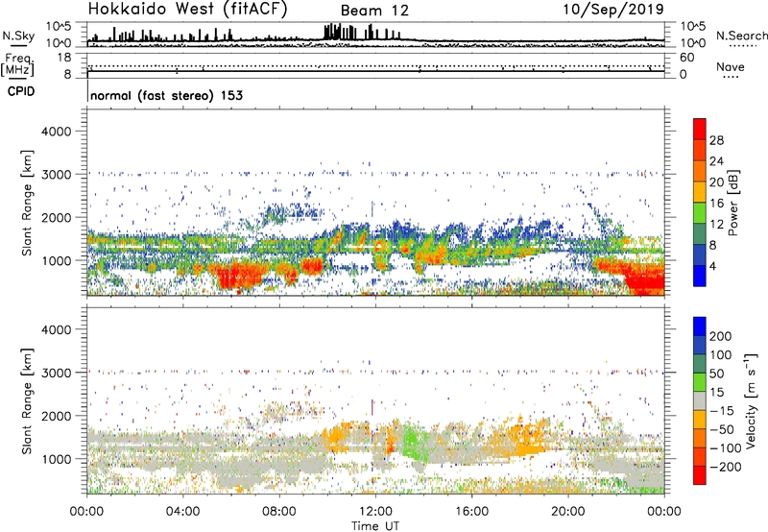This screenshot has height=532, width=768.
Task: Click the 'N.Sky' legend label
Action: pos(18,36)
